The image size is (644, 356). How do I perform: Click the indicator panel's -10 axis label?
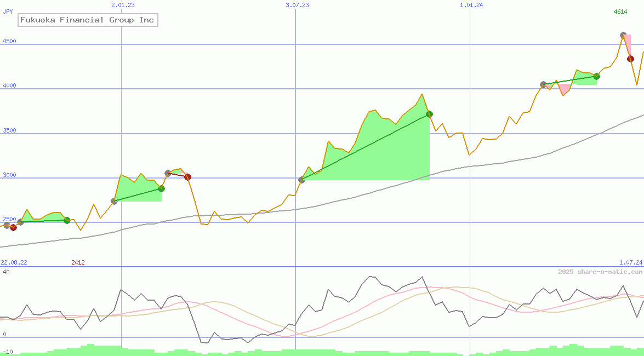(x=7, y=352)
